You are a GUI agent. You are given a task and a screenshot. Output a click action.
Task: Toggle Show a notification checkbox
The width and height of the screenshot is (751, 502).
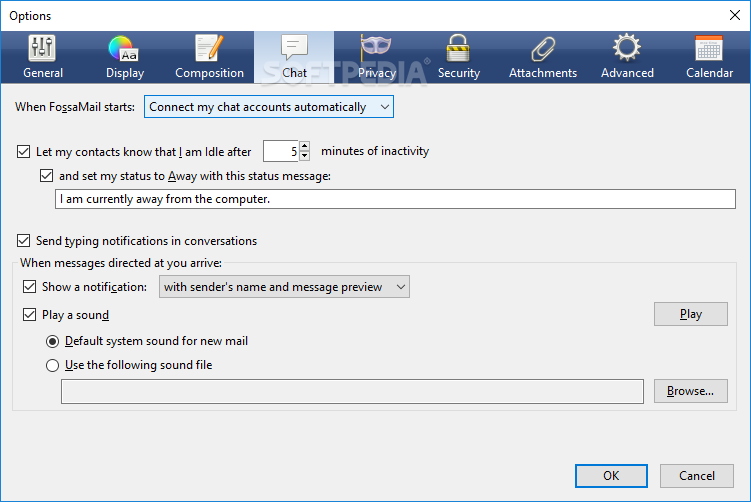coord(29,287)
